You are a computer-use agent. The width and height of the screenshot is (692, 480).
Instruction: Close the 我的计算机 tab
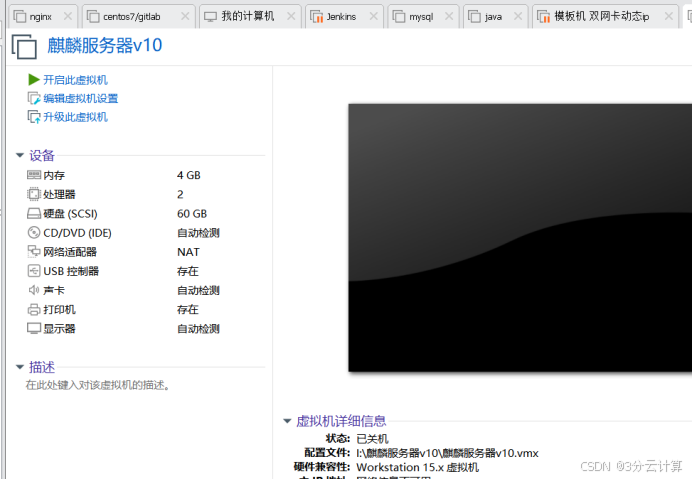coord(291,16)
